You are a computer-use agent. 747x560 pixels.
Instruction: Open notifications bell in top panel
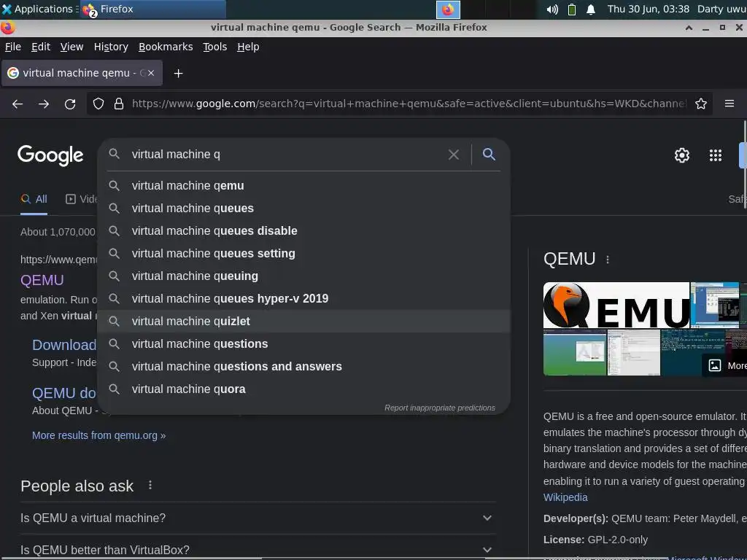click(591, 9)
